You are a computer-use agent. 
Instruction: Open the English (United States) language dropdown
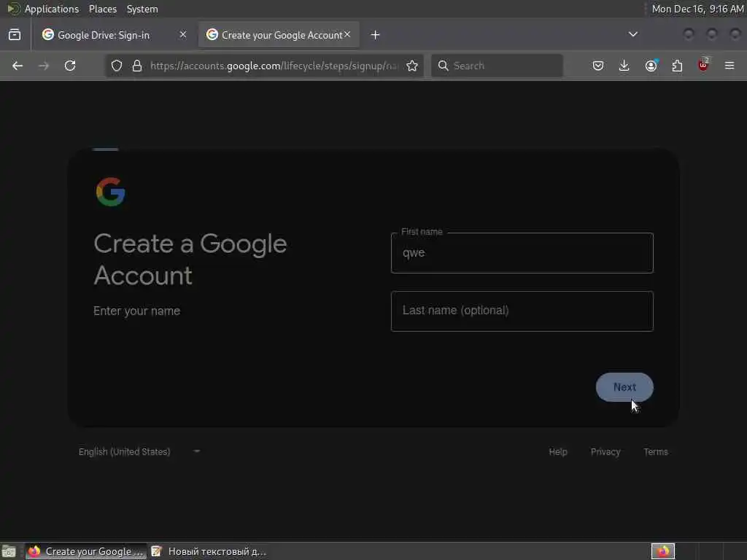[139, 451]
